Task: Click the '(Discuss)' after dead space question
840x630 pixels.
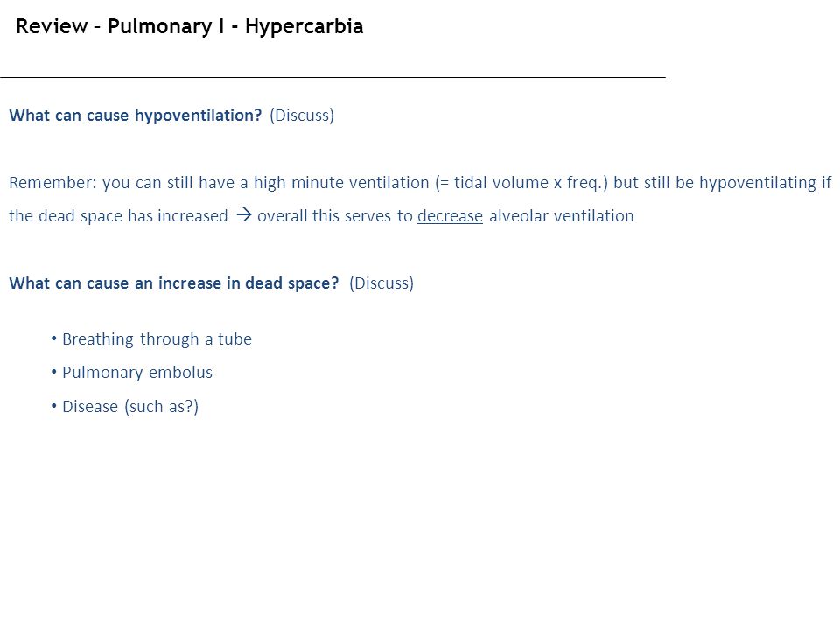Action: tap(381, 283)
